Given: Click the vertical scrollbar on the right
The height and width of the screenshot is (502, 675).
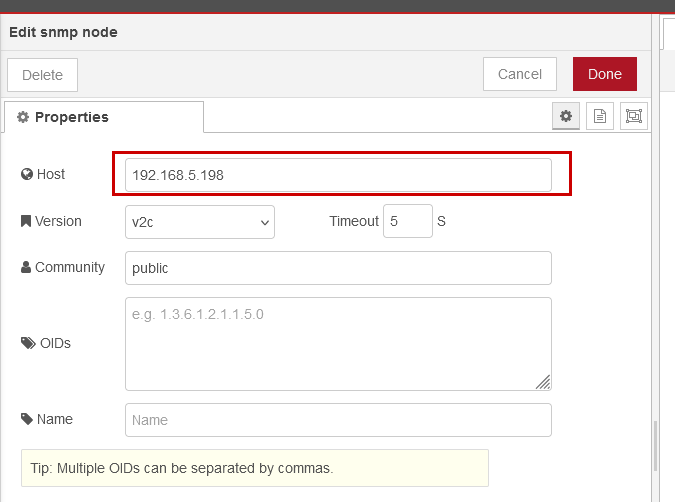Looking at the screenshot, I should [x=655, y=446].
